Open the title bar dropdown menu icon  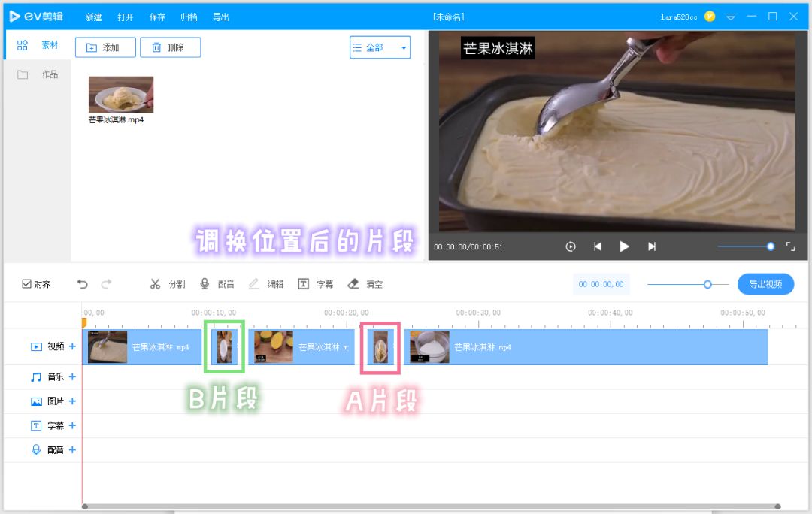point(731,17)
